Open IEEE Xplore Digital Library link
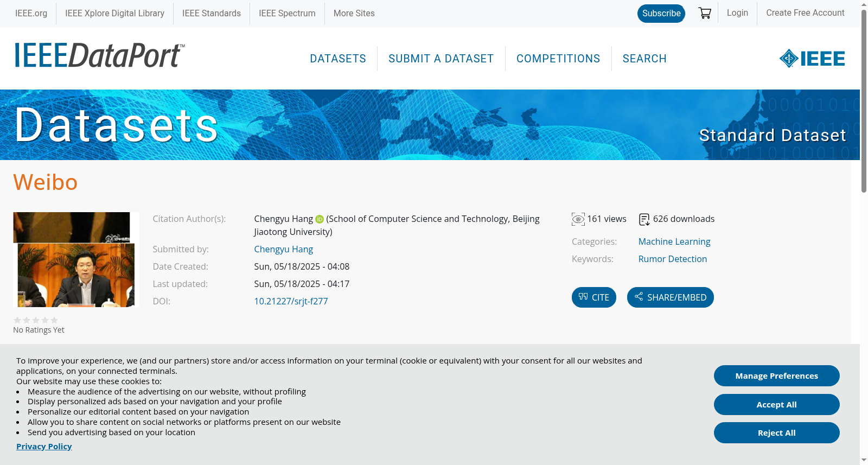The width and height of the screenshot is (868, 465). pyautogui.click(x=114, y=13)
